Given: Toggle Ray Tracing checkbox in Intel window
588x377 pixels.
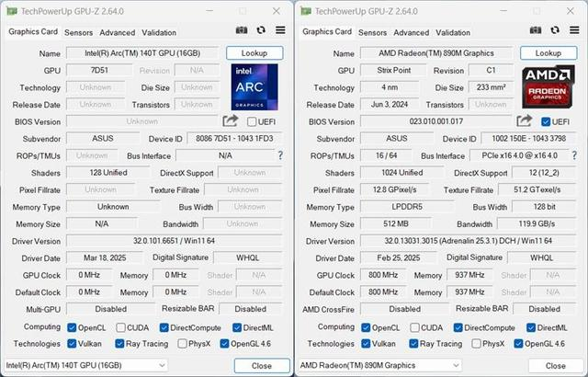Looking at the screenshot, I should click(x=119, y=343).
